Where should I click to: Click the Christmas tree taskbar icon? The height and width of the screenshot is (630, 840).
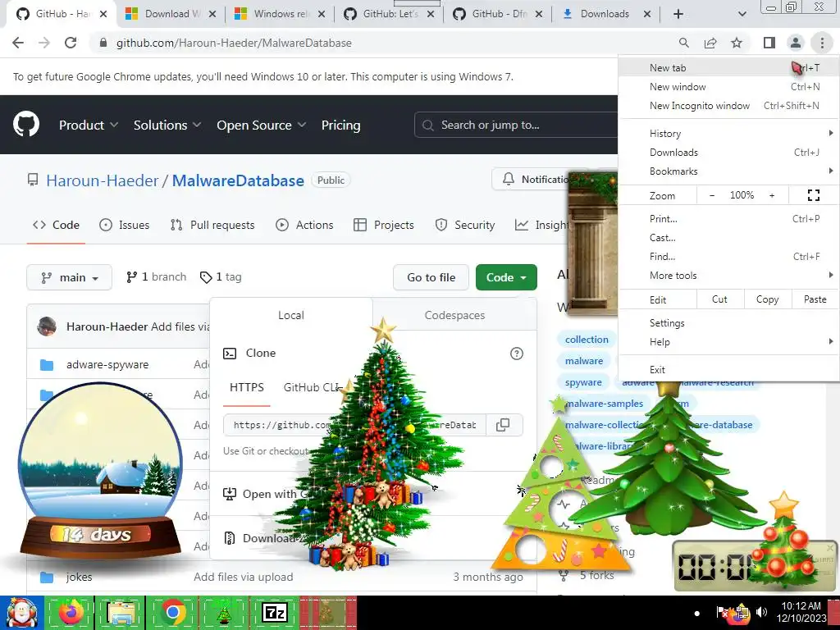tap(224, 612)
